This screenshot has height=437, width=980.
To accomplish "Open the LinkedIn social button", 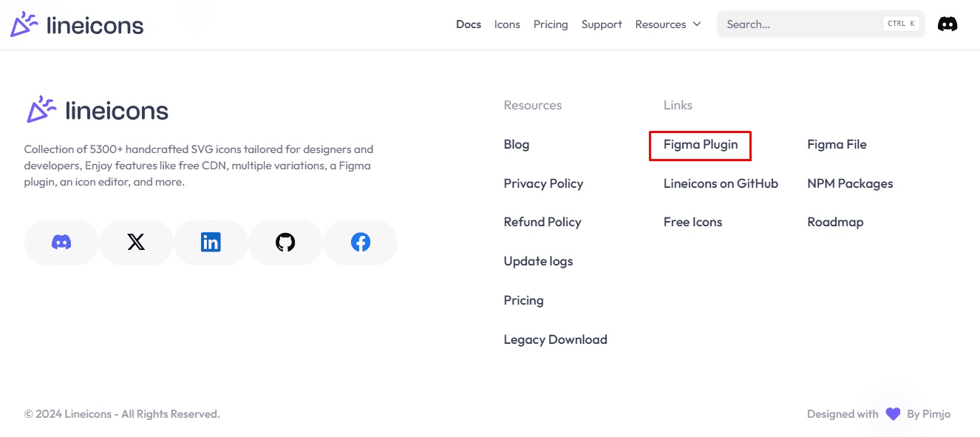I will [x=211, y=242].
